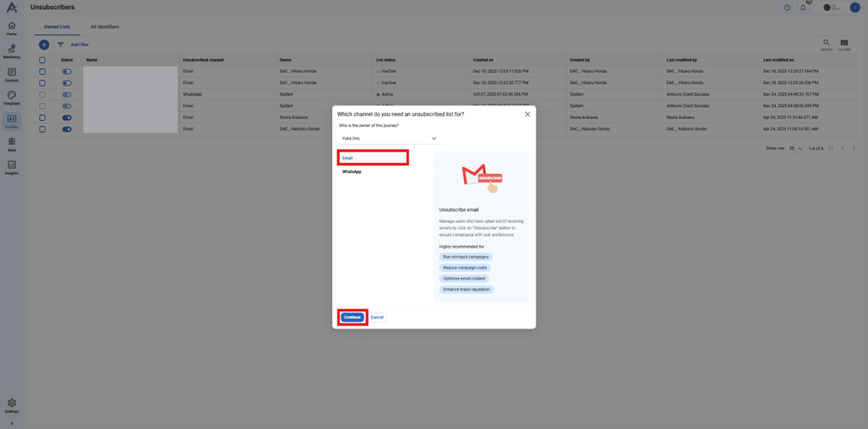Open the Show row 25 dropdown
868x429 pixels.
(797, 149)
